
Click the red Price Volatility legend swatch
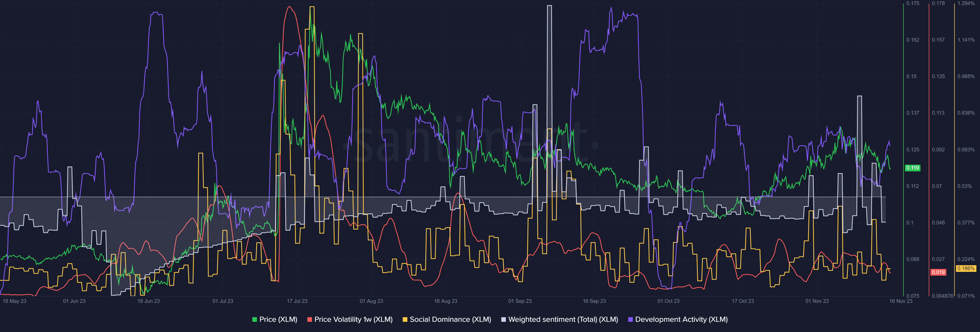(309, 319)
